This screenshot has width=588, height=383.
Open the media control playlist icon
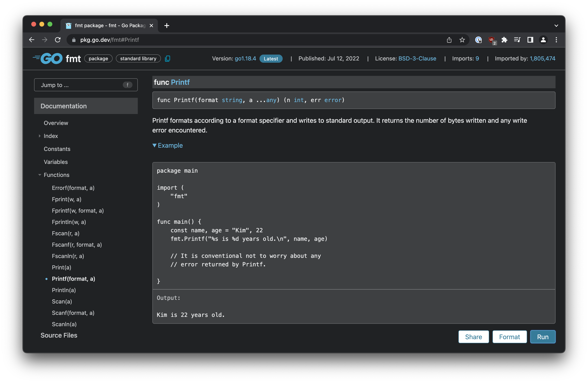[x=517, y=40]
